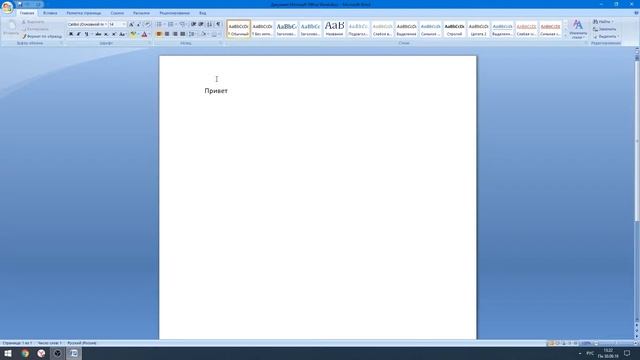This screenshot has height=360, width=640.
Task: Toggle show paragraph marks (¶)
Action: tap(218, 24)
